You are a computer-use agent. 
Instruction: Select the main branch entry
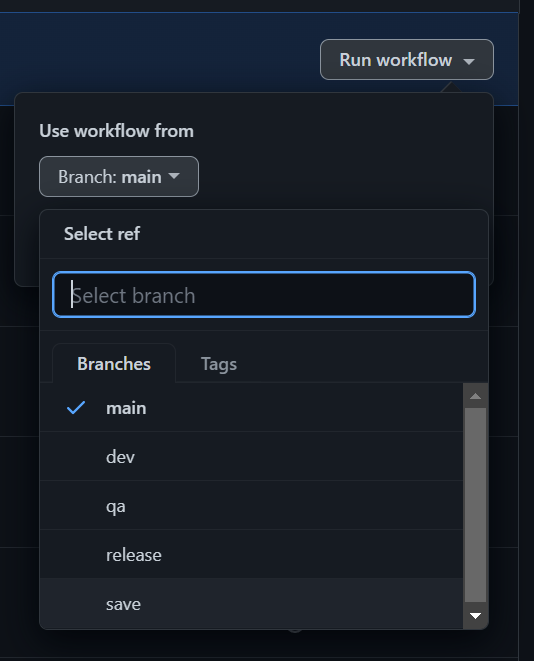[252, 408]
